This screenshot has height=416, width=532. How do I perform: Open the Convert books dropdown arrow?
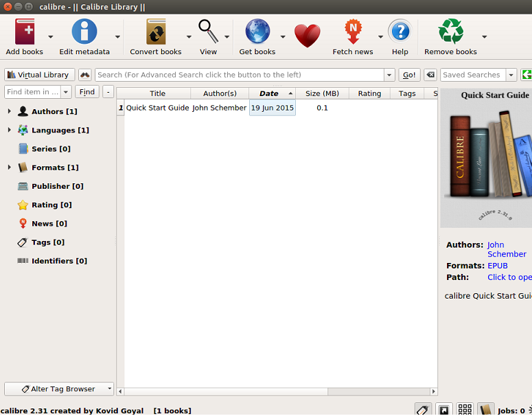189,36
